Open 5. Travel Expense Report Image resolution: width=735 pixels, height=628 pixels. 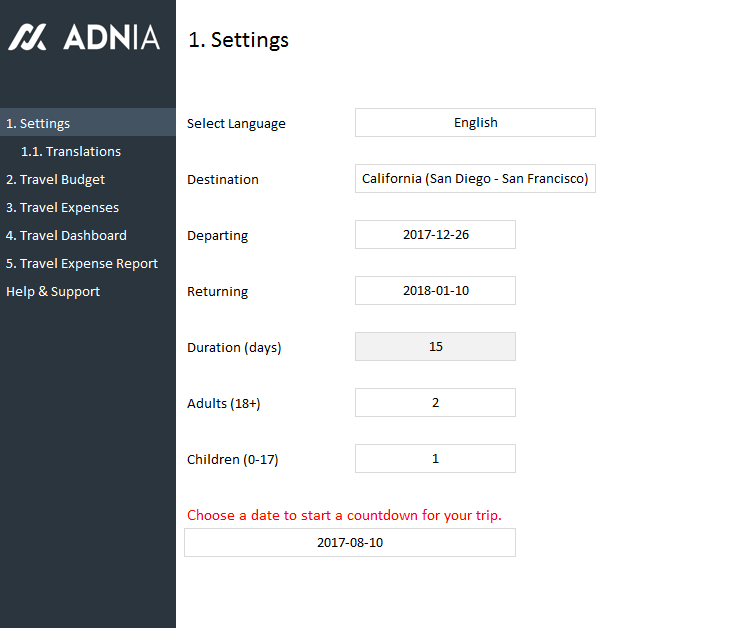[82, 264]
